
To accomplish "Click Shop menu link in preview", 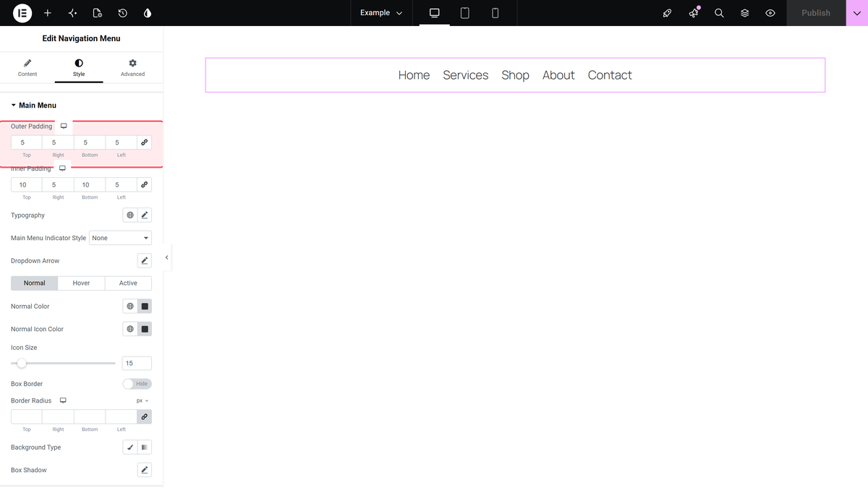I will tap(516, 75).
